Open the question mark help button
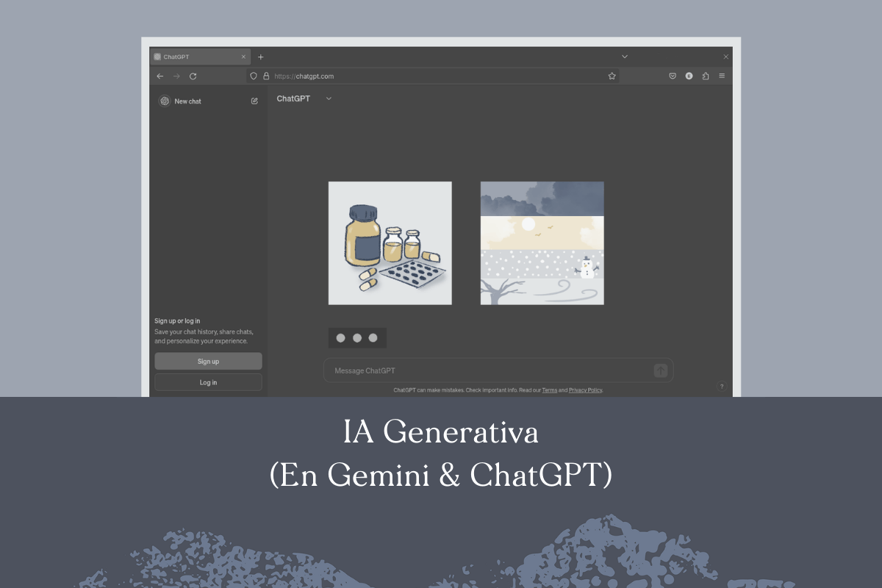 pyautogui.click(x=722, y=386)
